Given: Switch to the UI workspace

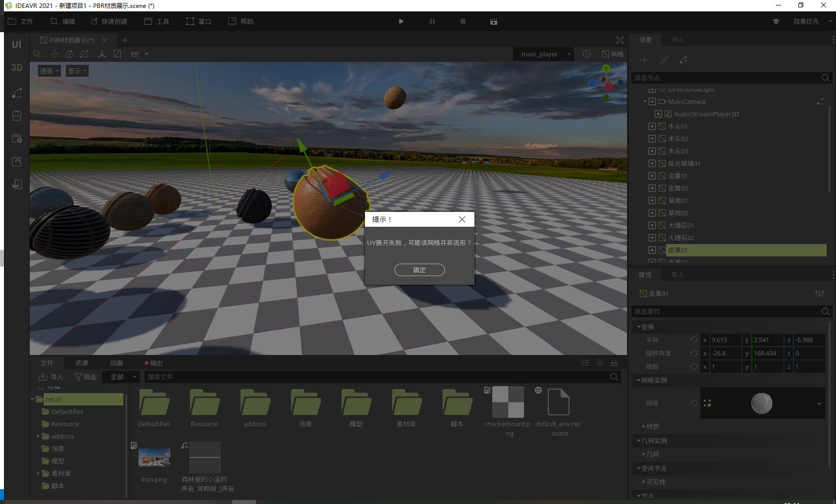Looking at the screenshot, I should point(17,45).
